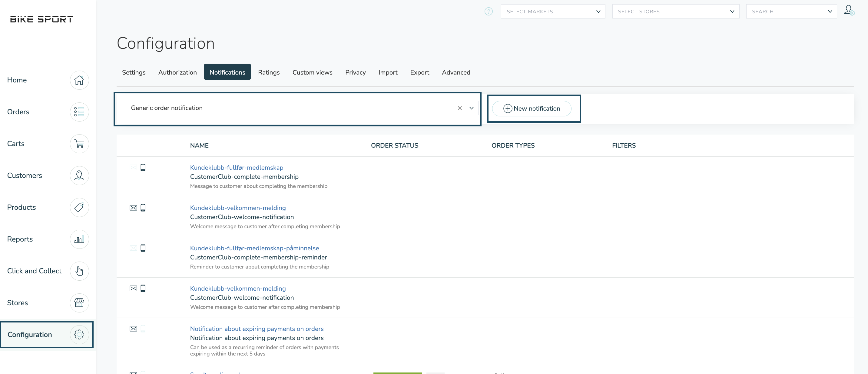Switch to the Authorization tab
This screenshot has width=868, height=374.
[x=177, y=72]
